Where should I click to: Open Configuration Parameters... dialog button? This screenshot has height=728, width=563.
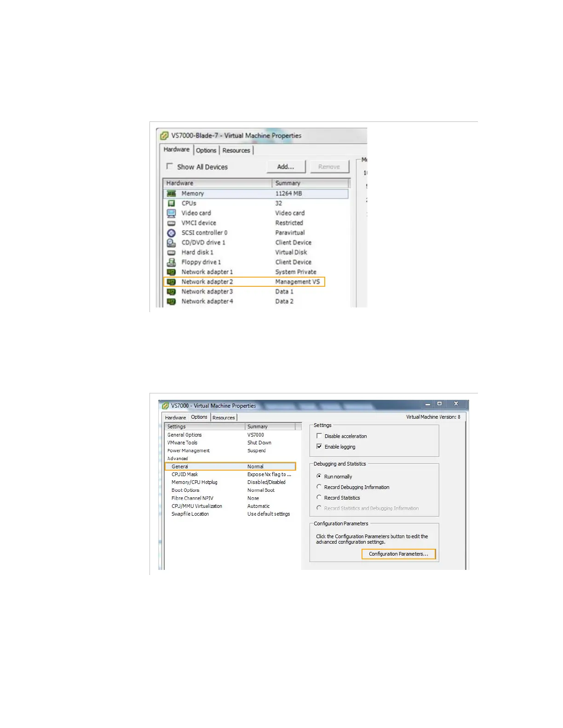[x=398, y=554]
